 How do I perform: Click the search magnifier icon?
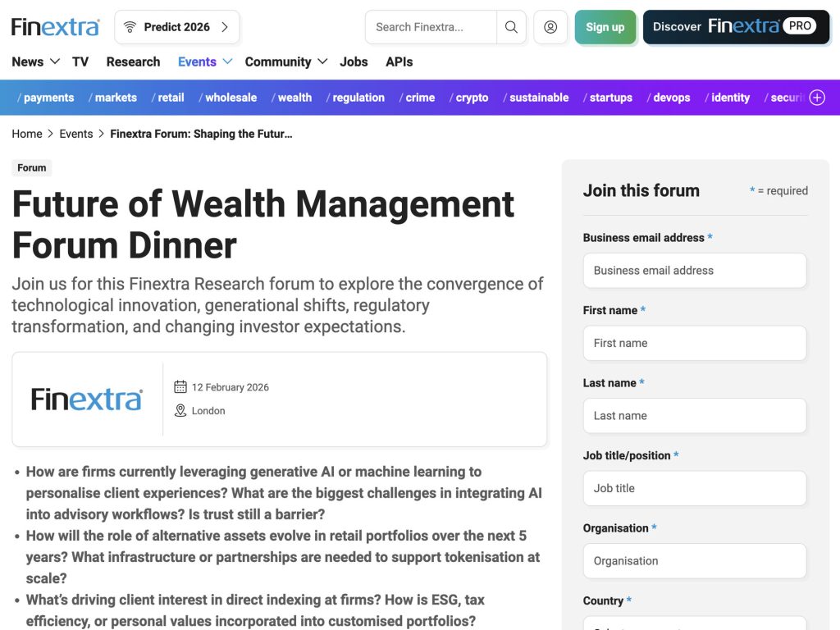point(511,26)
